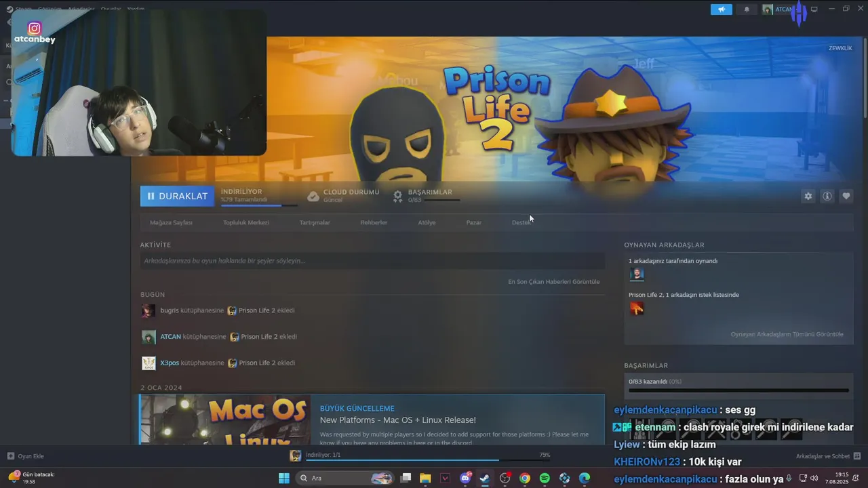Image resolution: width=868 pixels, height=488 pixels.
Task: Open the Atölye tab
Action: [427, 222]
